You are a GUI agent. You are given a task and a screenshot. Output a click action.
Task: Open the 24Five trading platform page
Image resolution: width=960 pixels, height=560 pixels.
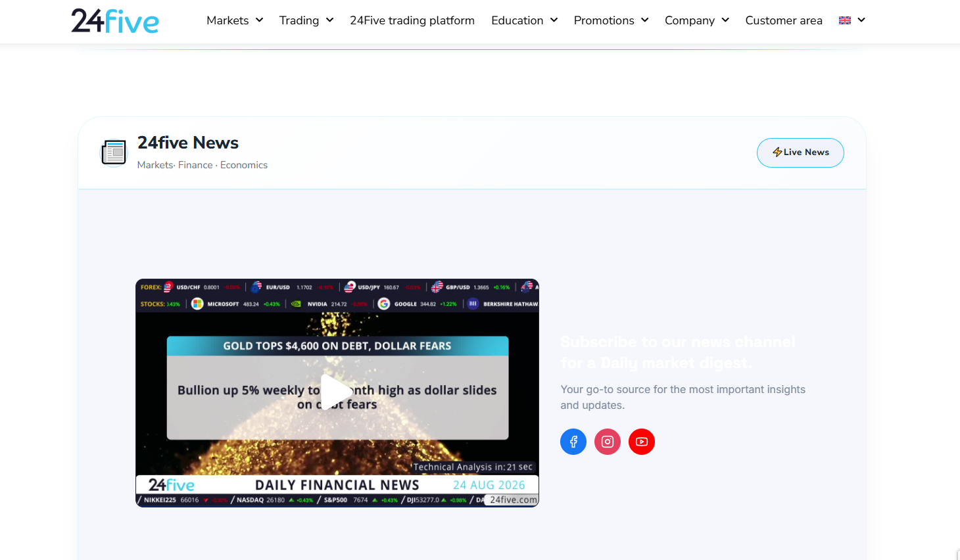tap(412, 20)
